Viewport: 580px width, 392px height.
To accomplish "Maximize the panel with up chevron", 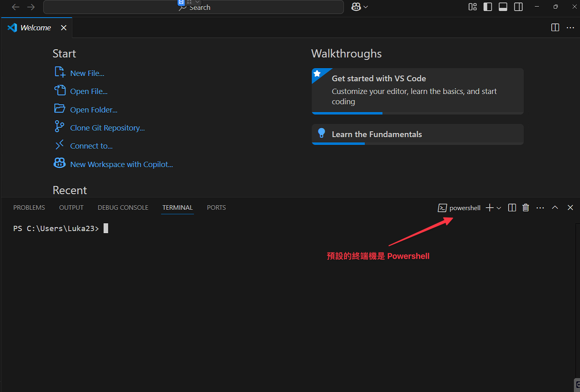I will pyautogui.click(x=555, y=208).
